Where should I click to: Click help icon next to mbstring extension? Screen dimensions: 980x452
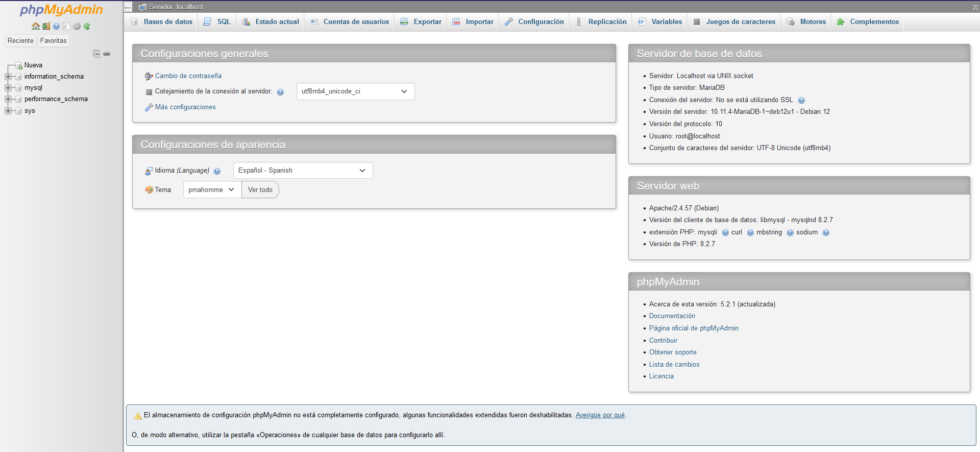point(790,232)
